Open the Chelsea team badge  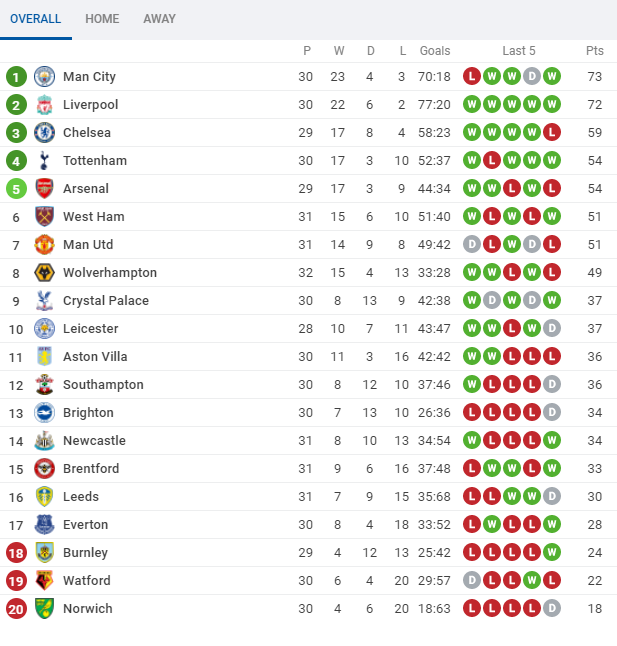click(x=44, y=133)
